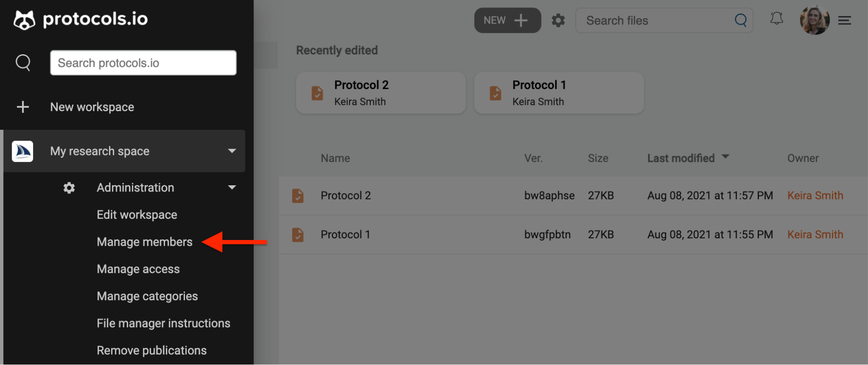This screenshot has height=365, width=868.
Task: Select the Protocol 1 row checkmark document icon
Action: pyautogui.click(x=298, y=235)
